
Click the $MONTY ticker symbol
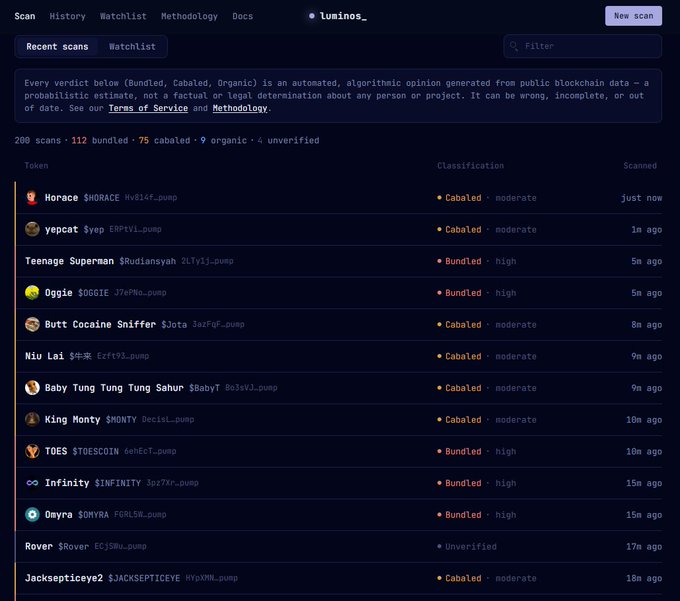pos(121,420)
